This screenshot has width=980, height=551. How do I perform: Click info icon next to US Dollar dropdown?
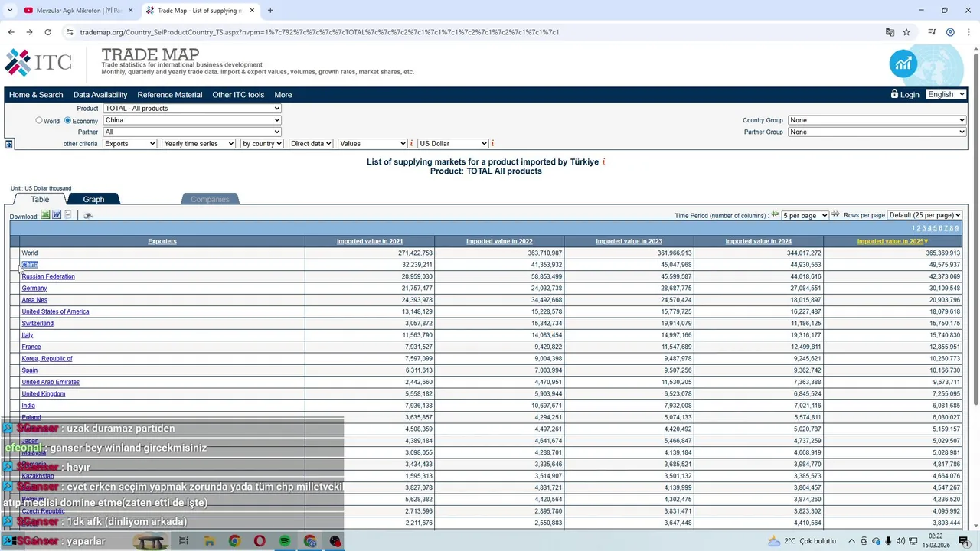click(492, 144)
